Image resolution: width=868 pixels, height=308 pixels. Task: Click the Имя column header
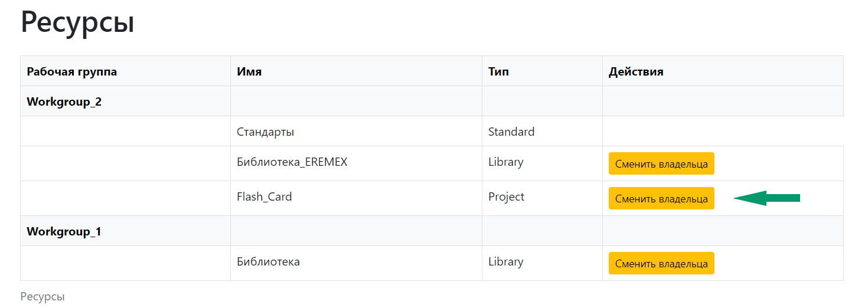[249, 72]
